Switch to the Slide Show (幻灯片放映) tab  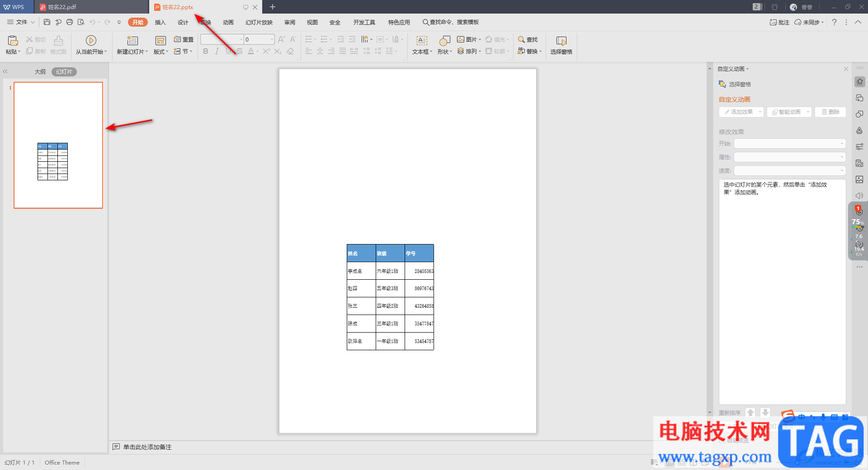(x=259, y=22)
